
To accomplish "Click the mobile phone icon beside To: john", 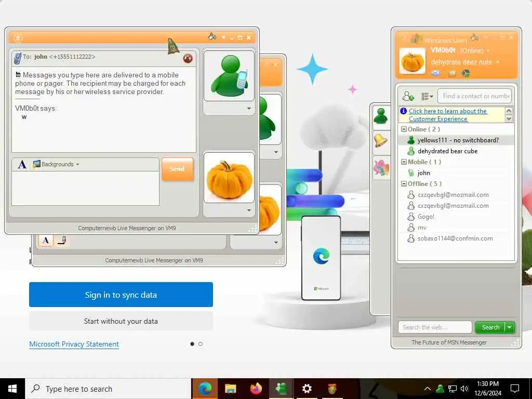I will [18, 58].
